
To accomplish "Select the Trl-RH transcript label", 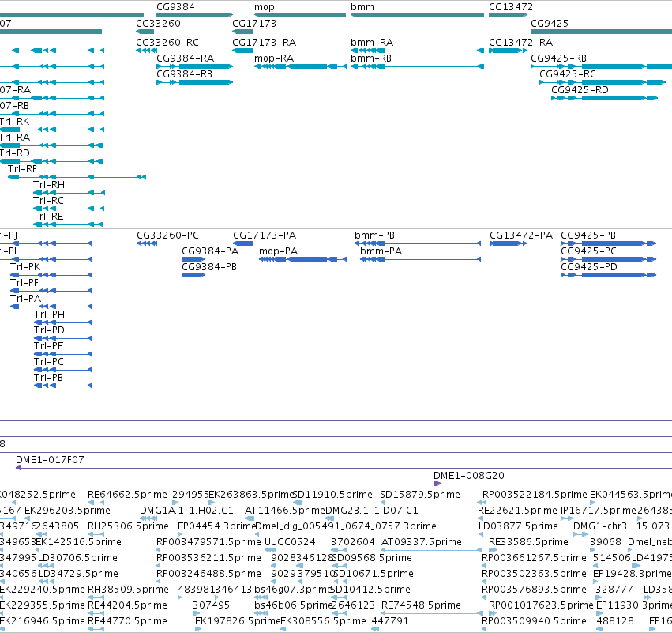I will click(x=49, y=185).
